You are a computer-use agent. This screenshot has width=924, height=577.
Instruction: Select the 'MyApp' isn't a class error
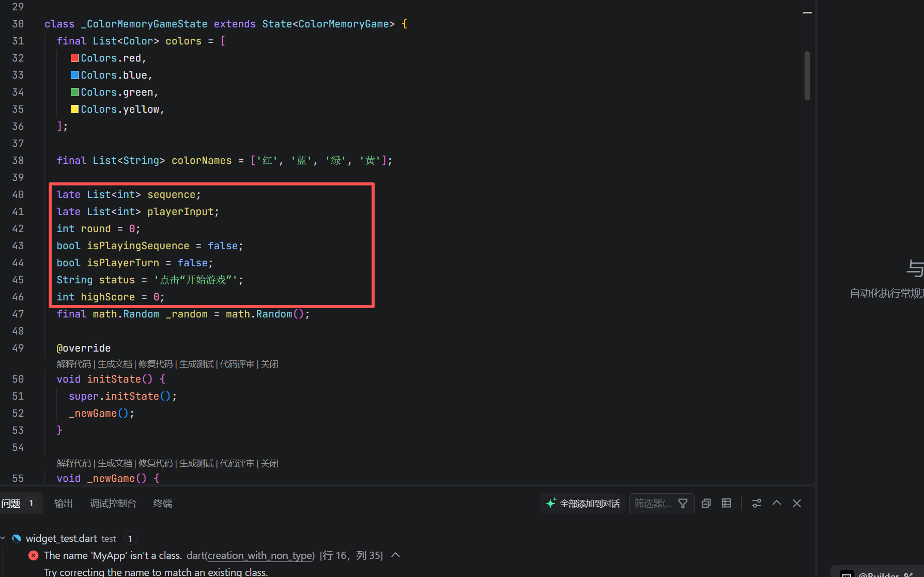[x=113, y=555]
